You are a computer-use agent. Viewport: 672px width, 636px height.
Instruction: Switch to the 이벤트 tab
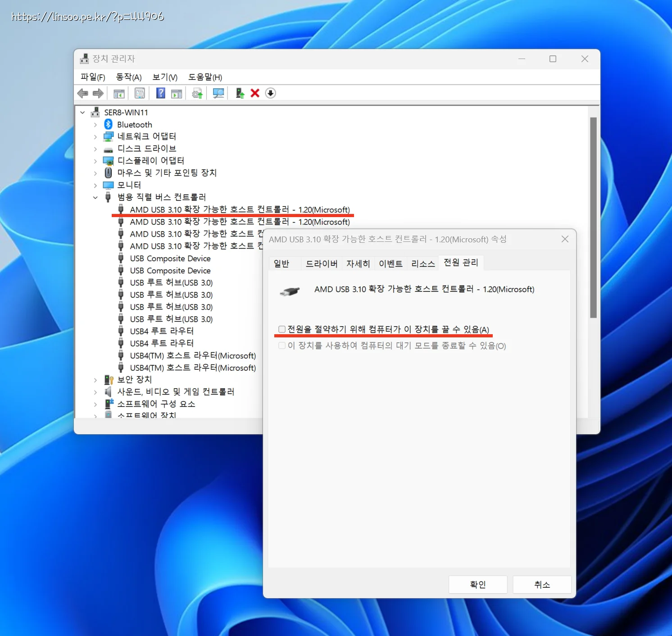(390, 263)
